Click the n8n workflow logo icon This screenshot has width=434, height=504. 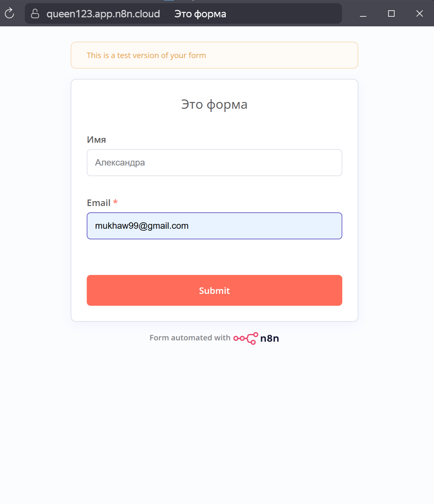[246, 338]
